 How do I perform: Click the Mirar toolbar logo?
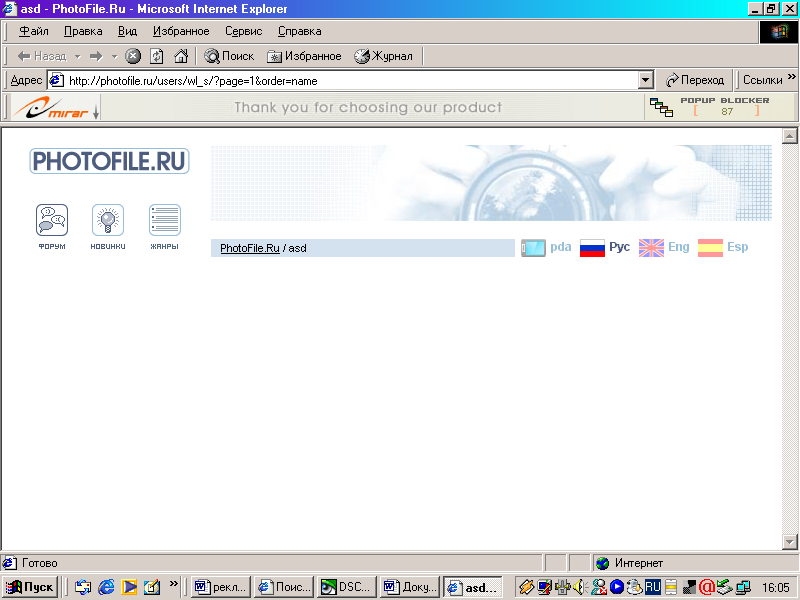(50, 107)
